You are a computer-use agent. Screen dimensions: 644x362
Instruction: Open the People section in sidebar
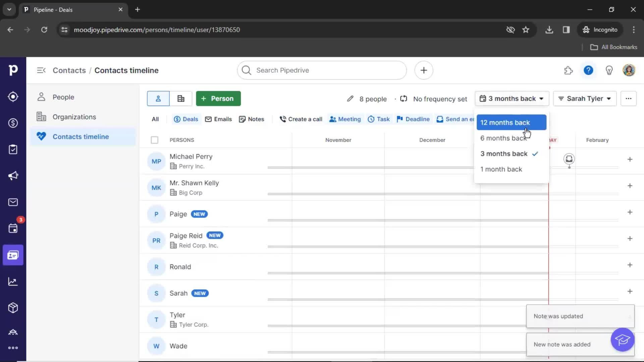[x=63, y=97]
